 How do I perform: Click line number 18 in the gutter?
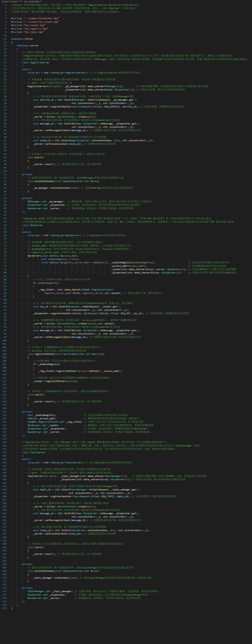(5, 62)
